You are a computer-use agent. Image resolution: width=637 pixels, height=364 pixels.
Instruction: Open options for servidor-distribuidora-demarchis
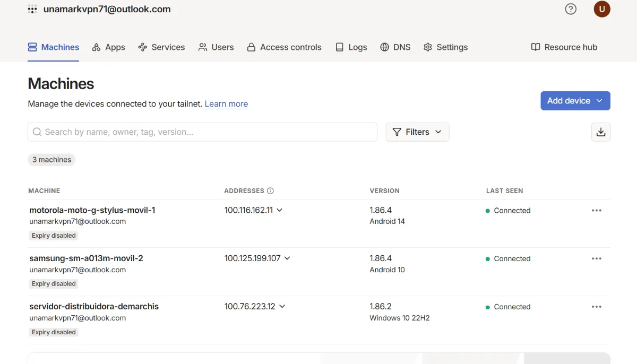coord(597,307)
